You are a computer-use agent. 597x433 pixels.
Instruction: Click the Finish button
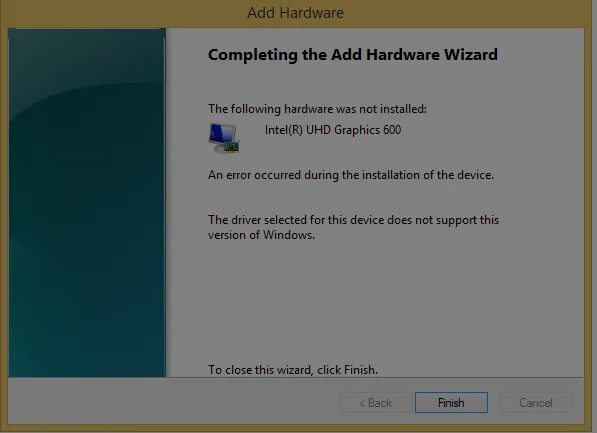pyautogui.click(x=451, y=403)
